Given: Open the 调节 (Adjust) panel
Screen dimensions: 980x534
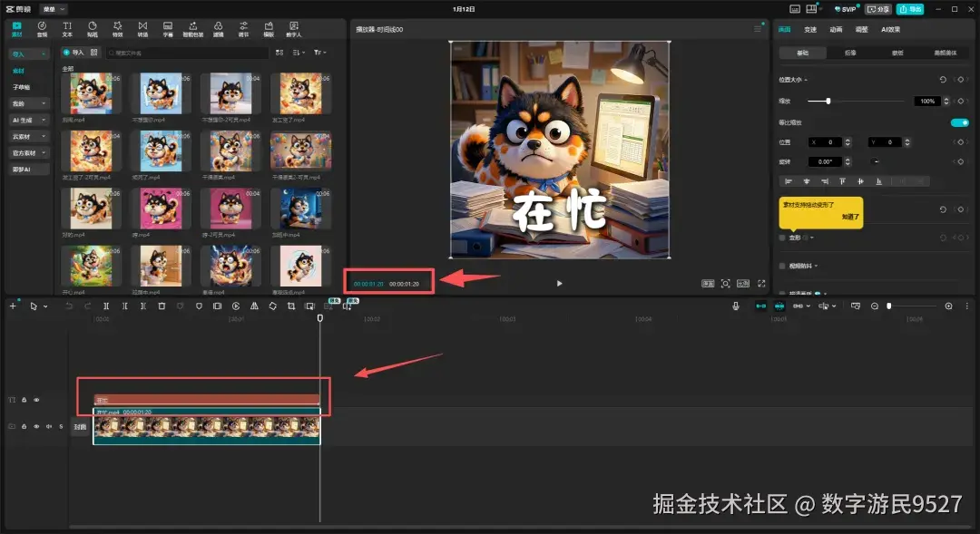Looking at the screenshot, I should click(243, 29).
